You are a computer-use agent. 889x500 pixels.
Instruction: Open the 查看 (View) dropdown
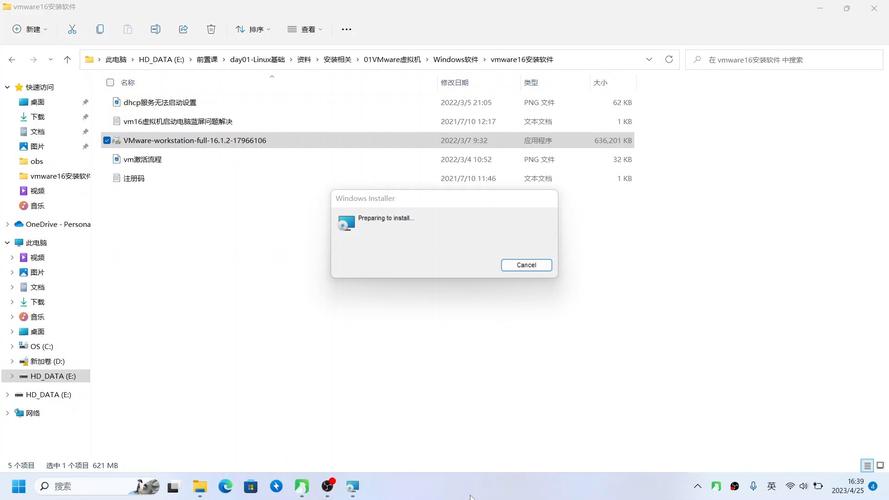point(305,29)
